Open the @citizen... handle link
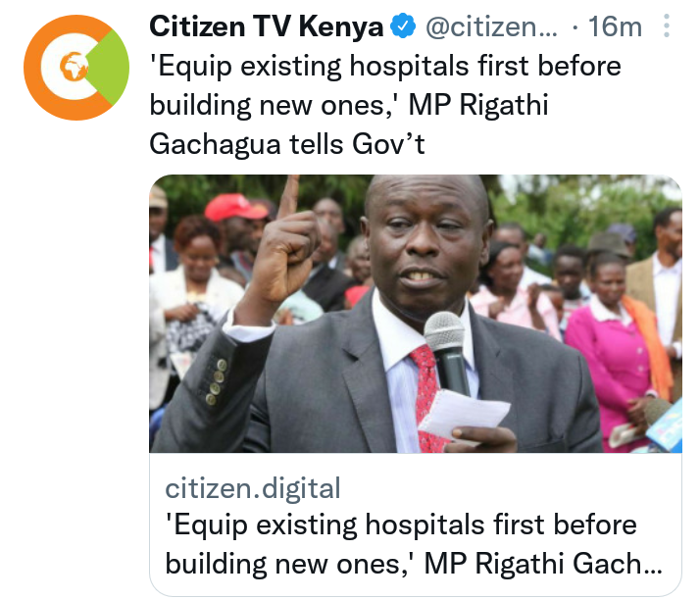700x600 pixels. [x=491, y=26]
